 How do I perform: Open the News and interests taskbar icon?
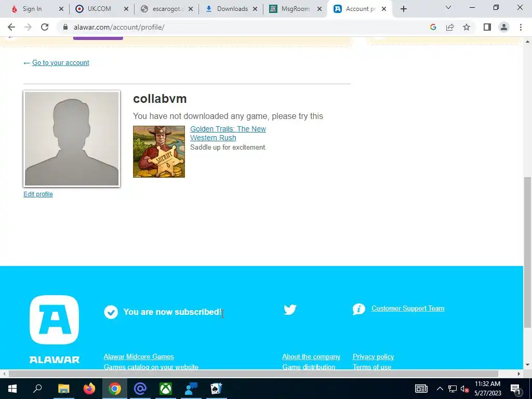[421, 389]
